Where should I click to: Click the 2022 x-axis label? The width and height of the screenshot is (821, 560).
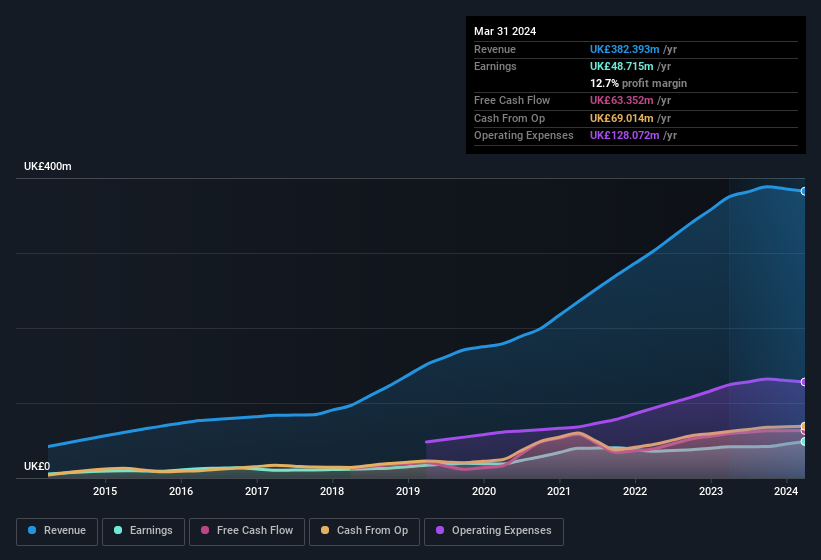tap(635, 491)
